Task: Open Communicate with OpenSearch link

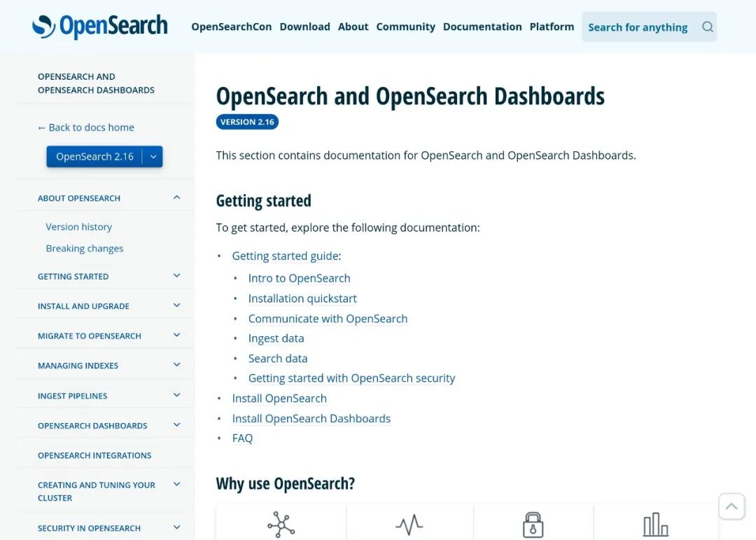Action: pyautogui.click(x=328, y=319)
